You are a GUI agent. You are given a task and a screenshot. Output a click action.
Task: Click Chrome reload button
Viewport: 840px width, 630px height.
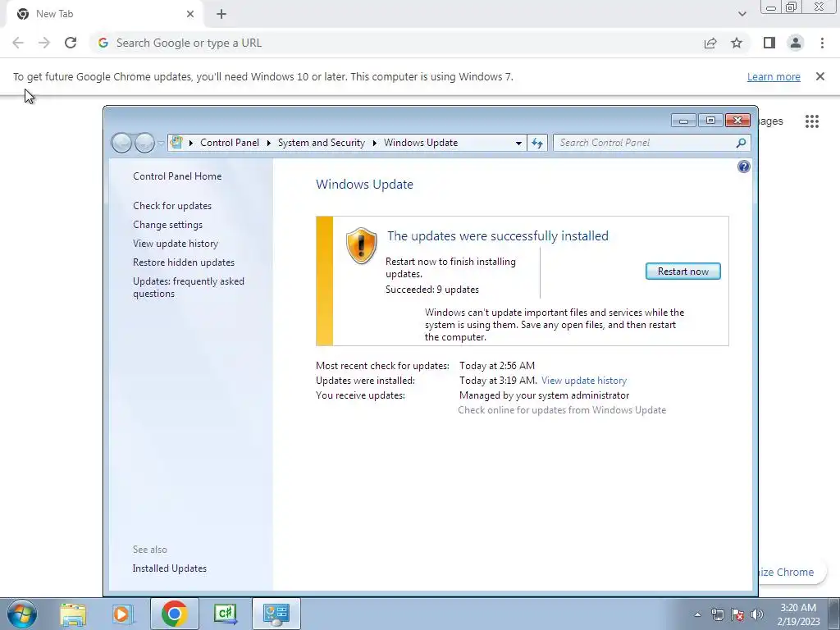71,43
